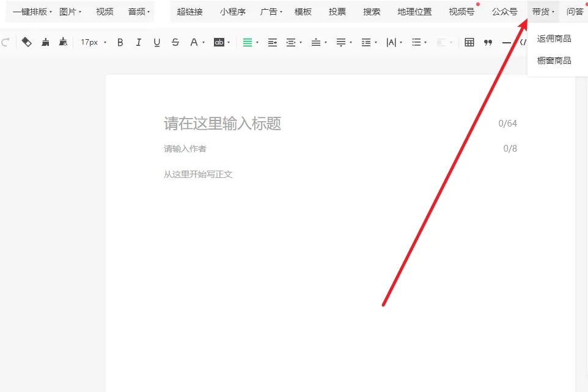Expand the font color picker arrow
The width and height of the screenshot is (588, 392).
coord(204,42)
